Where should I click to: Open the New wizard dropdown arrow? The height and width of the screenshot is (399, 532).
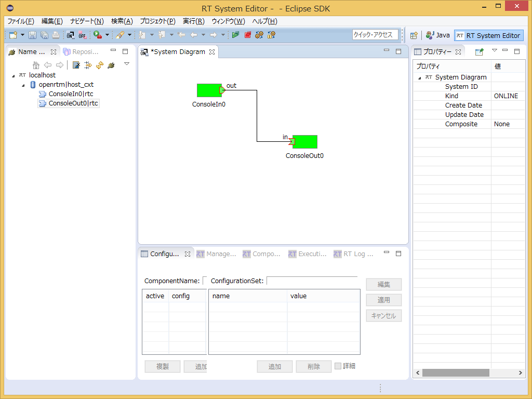tap(22, 35)
